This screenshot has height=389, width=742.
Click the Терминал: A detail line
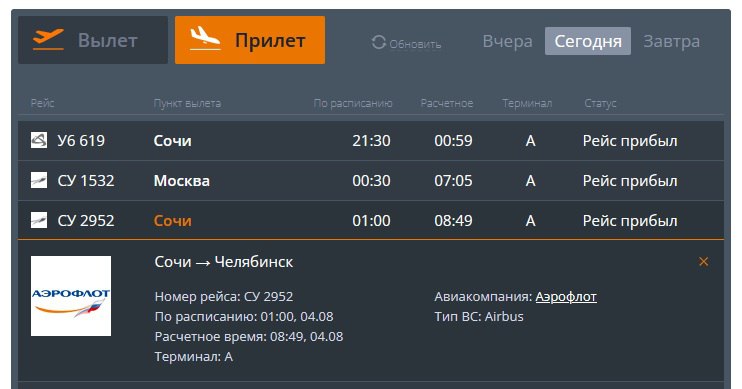(x=194, y=357)
